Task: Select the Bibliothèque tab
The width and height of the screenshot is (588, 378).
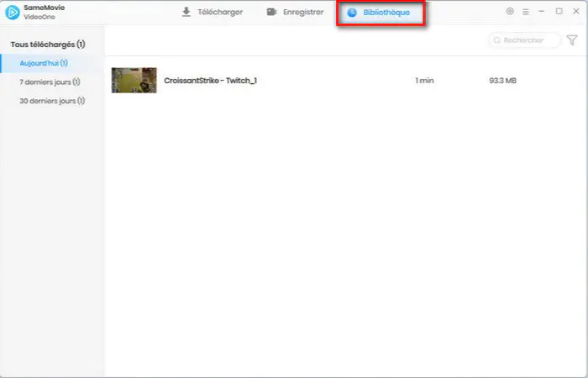Action: 379,13
